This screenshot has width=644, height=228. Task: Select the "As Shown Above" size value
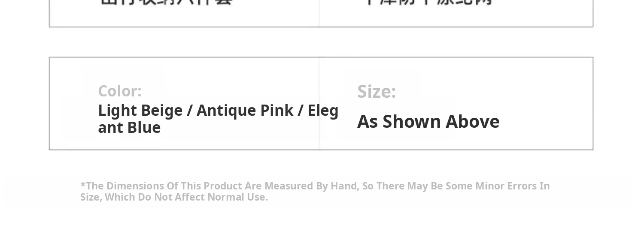[428, 122]
